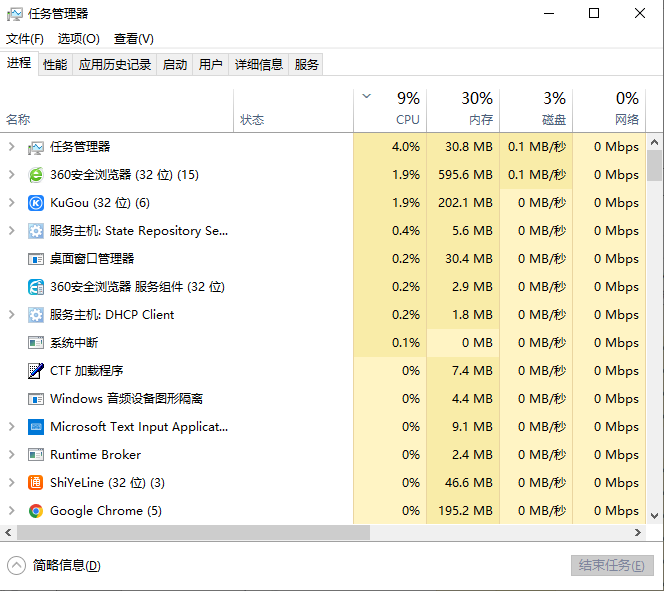This screenshot has height=591, width=664.
Task: Click the 360安全浏览器 process icon
Action: [x=36, y=175]
